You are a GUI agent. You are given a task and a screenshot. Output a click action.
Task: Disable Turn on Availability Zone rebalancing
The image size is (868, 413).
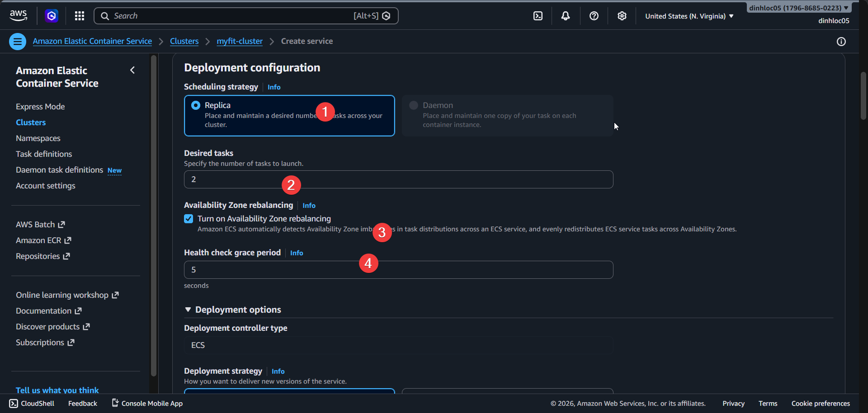pos(189,218)
